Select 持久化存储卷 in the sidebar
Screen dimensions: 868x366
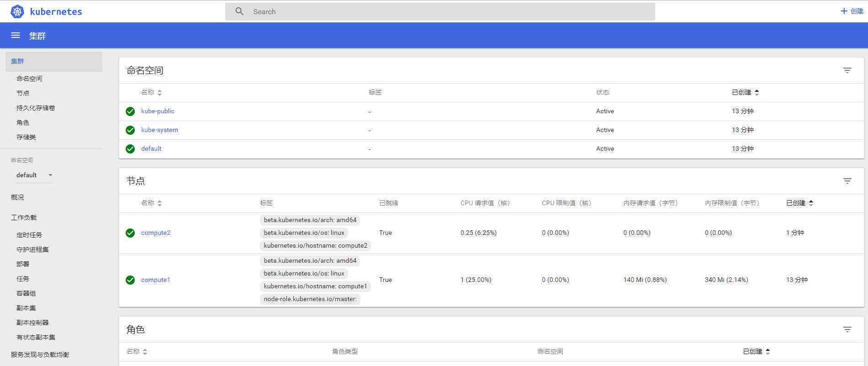[x=36, y=108]
